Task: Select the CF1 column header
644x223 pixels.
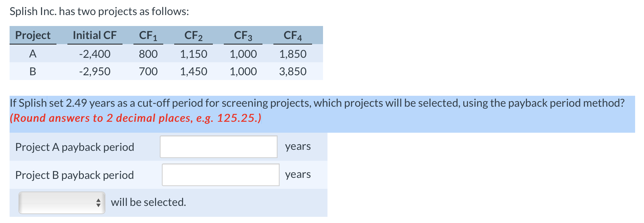Action: [148, 35]
